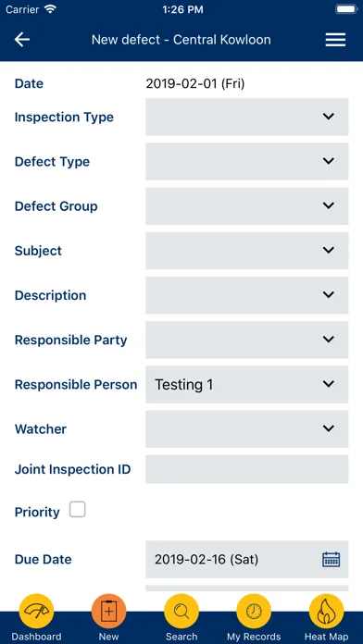The width and height of the screenshot is (363, 644).
Task: Expand the Defect Group dropdown
Action: pyautogui.click(x=247, y=206)
